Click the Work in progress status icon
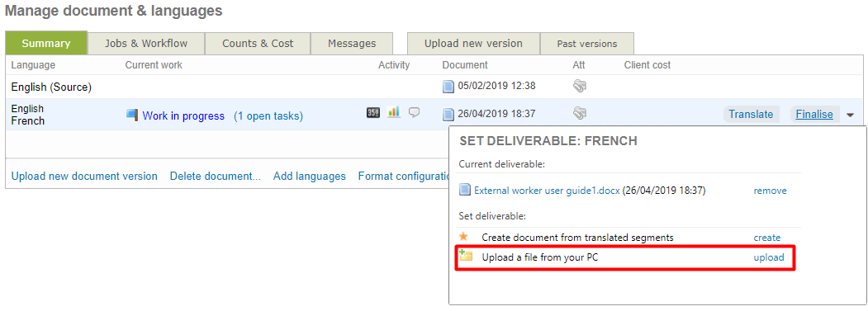 click(132, 115)
